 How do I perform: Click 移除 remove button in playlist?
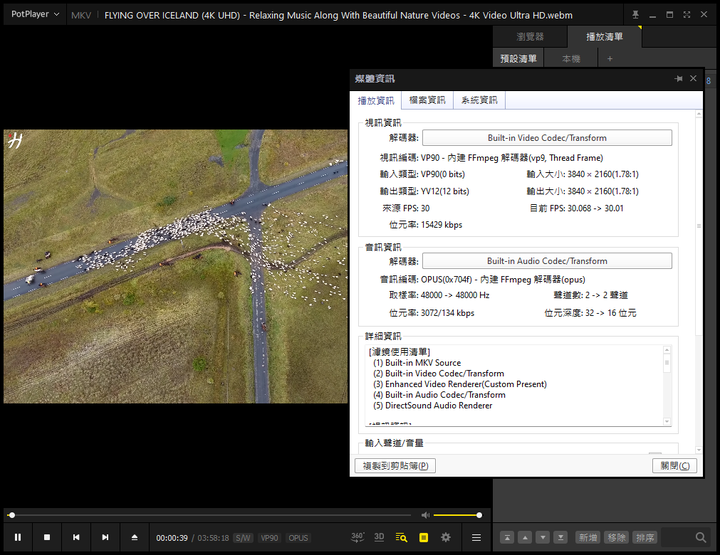616,538
